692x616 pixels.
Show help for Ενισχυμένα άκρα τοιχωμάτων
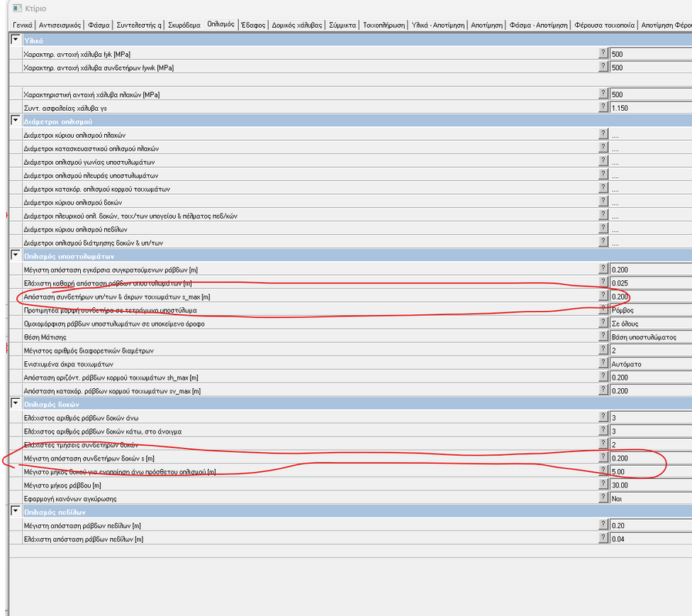[x=603, y=363]
